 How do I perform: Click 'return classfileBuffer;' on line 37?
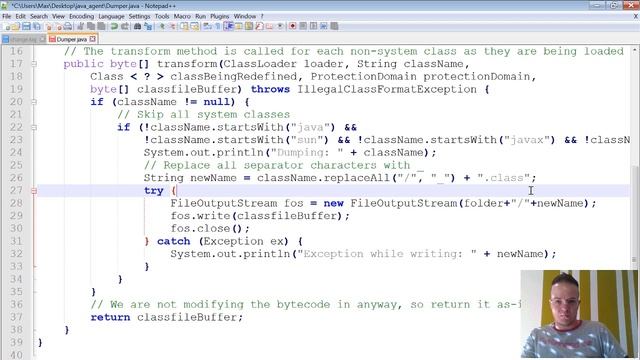(x=167, y=317)
